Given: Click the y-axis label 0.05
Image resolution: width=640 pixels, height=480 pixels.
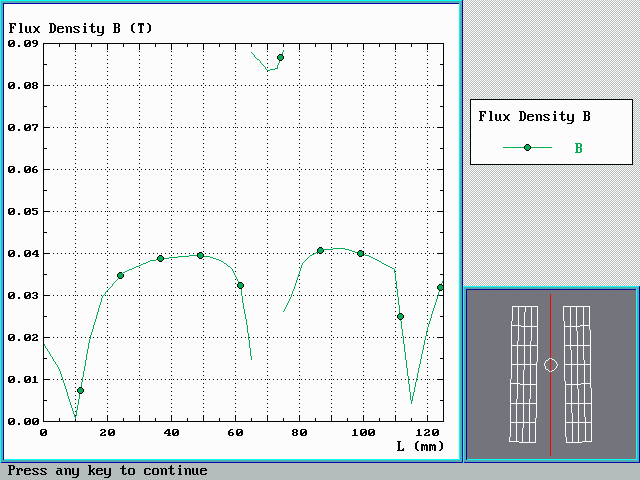Looking at the screenshot, I should 23,211.
